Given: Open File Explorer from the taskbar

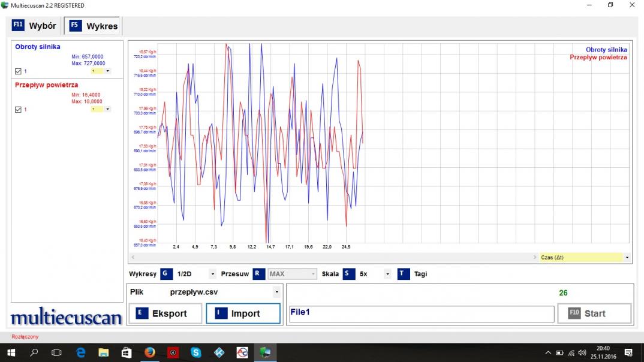Looking at the screenshot, I should pyautogui.click(x=103, y=352).
